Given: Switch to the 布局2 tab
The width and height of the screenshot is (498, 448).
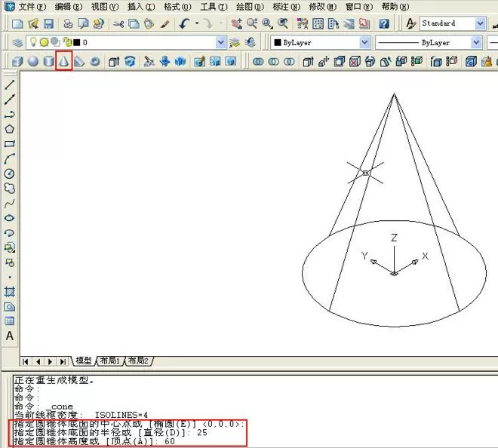Looking at the screenshot, I should point(139,361).
